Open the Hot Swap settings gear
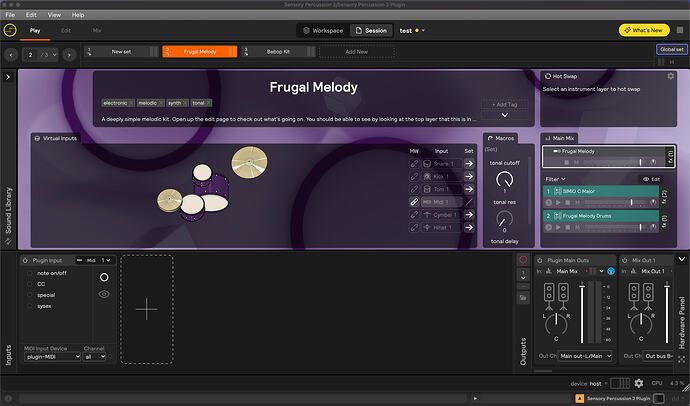This screenshot has height=406, width=690. [x=670, y=76]
